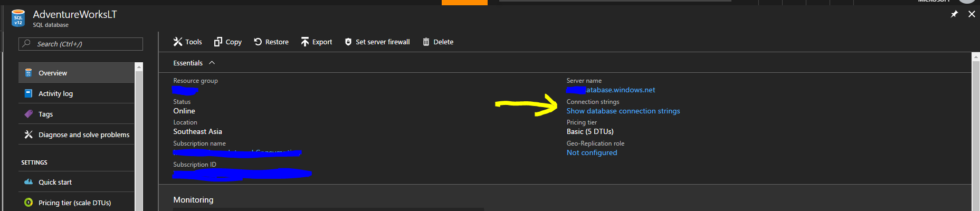Click the Copy toolbar button

click(228, 42)
